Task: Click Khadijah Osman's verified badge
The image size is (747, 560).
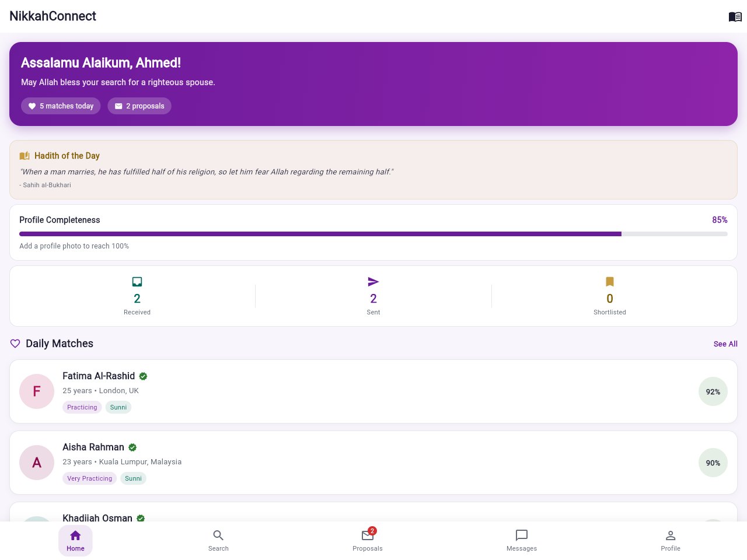Action: 141,518
